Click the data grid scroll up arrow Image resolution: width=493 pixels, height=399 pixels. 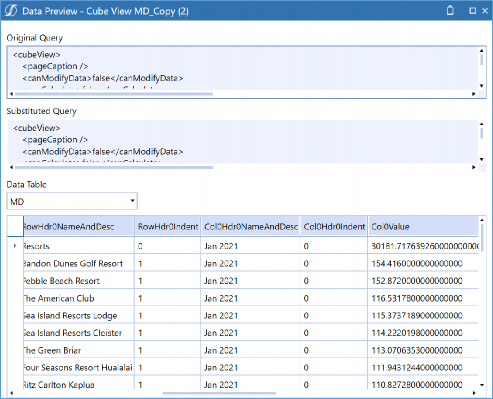point(482,220)
